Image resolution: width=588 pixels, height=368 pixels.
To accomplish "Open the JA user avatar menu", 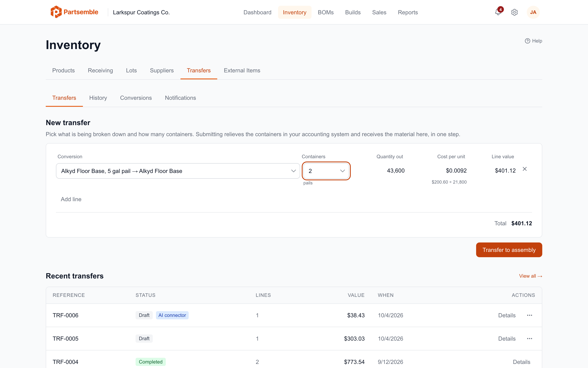I will (533, 12).
